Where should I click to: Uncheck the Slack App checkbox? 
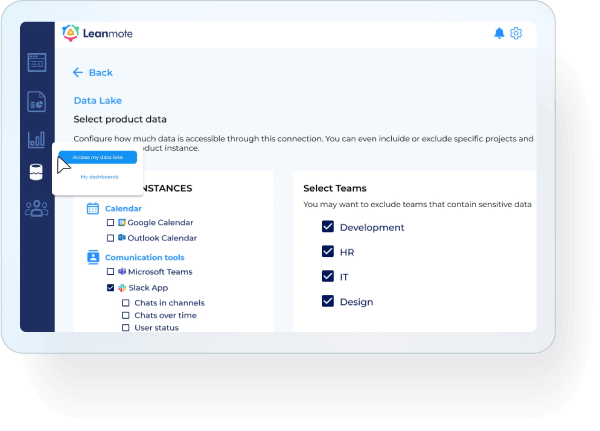click(x=110, y=287)
